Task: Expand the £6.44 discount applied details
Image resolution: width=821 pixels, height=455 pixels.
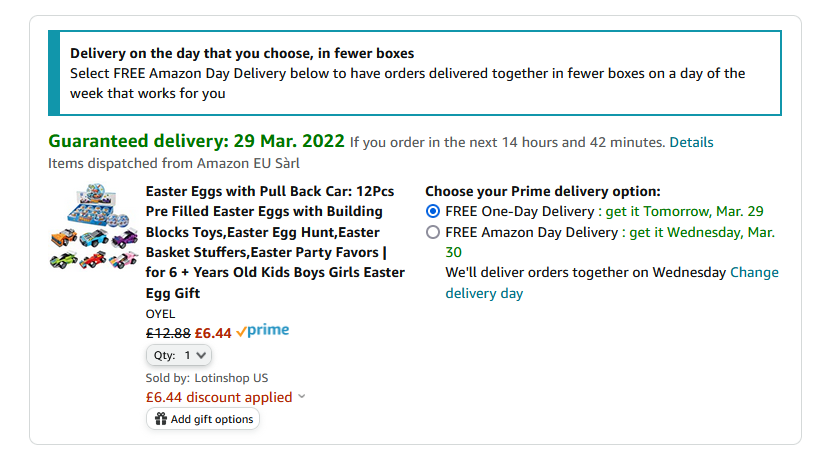Action: [x=219, y=397]
